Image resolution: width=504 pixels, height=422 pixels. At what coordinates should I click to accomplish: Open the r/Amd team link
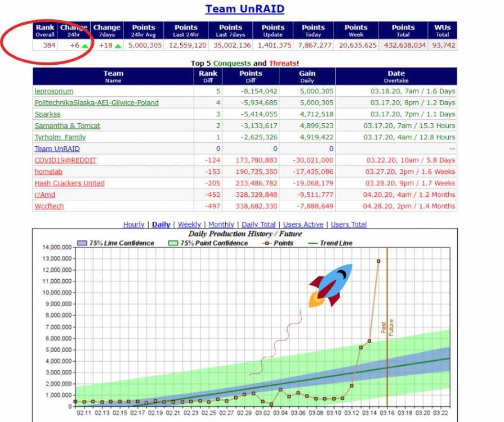click(x=45, y=195)
